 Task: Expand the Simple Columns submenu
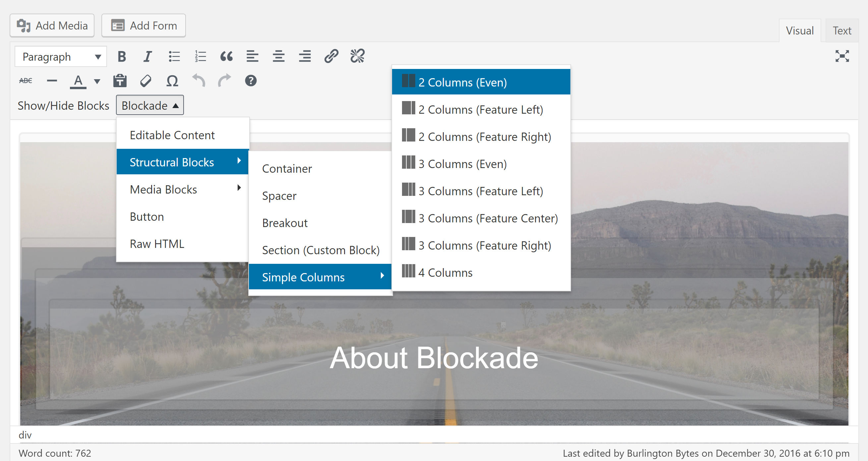[320, 277]
